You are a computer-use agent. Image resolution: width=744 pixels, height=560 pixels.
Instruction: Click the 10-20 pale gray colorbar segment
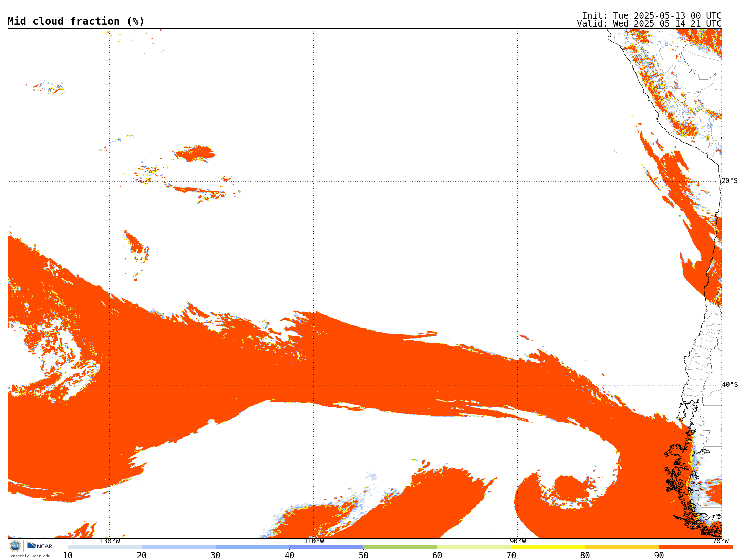[x=105, y=547]
